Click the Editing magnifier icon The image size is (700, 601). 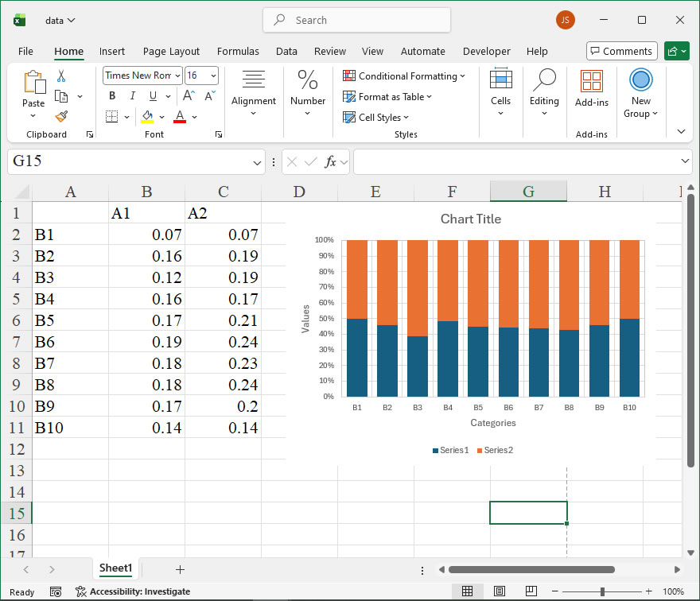(544, 88)
